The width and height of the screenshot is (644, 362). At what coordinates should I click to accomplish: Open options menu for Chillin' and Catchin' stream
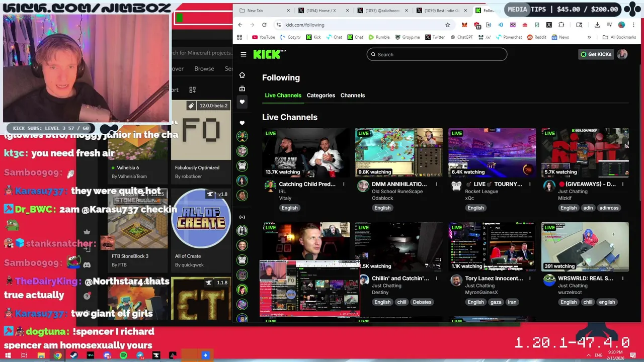pyautogui.click(x=437, y=278)
